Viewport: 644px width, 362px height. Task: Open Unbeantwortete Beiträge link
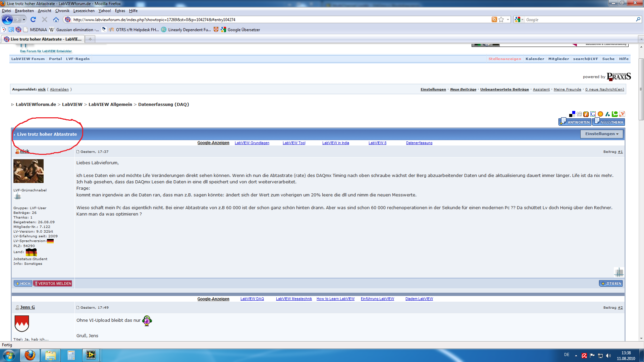504,89
